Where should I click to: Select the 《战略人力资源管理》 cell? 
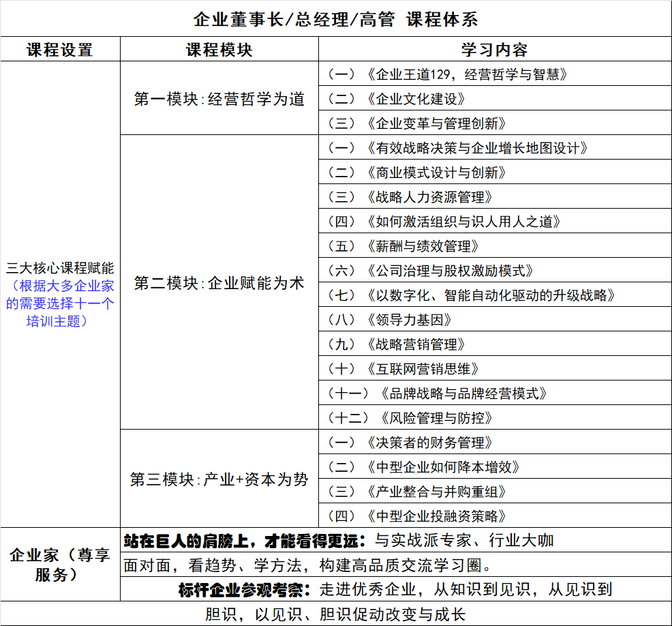click(410, 197)
